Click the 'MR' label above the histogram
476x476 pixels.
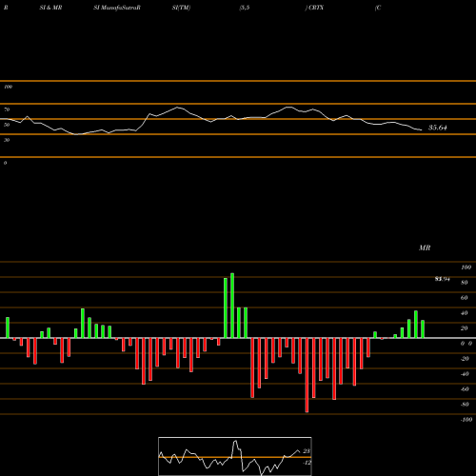(425, 248)
